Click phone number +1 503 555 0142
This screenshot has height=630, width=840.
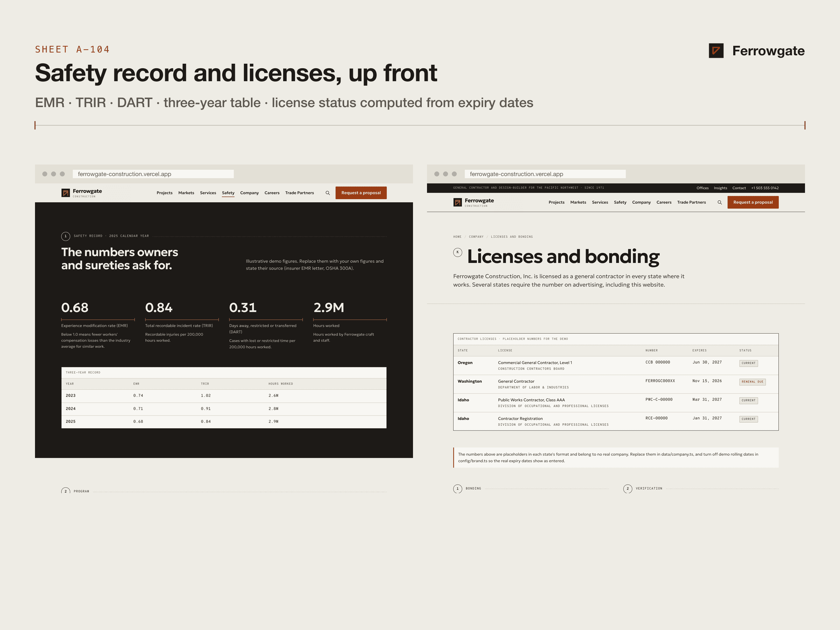point(765,188)
